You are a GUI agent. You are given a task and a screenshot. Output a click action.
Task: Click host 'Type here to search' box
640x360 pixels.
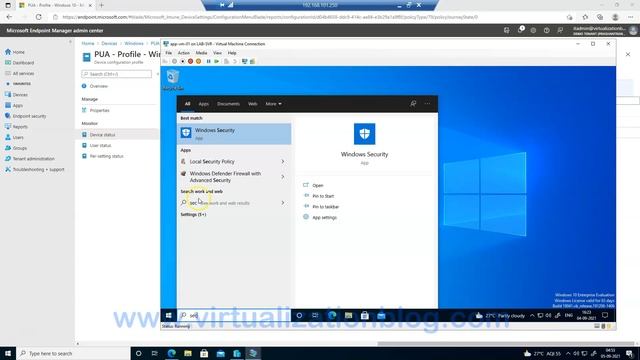coord(73,353)
